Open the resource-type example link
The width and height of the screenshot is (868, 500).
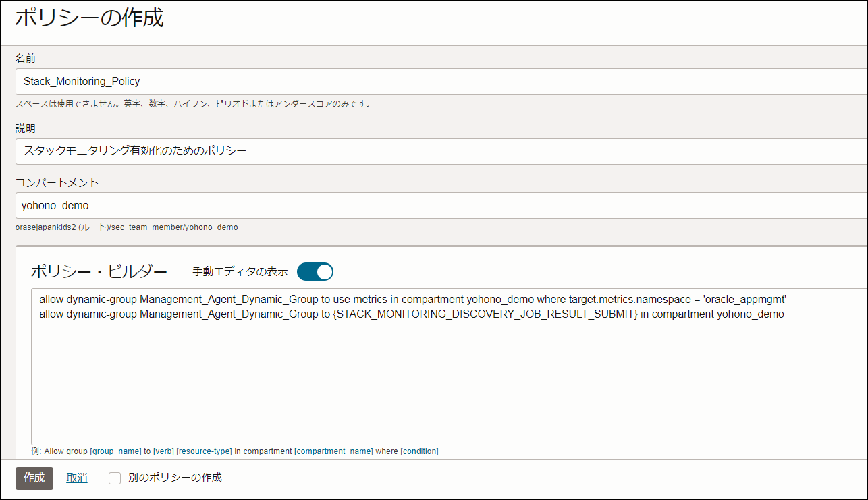204,451
